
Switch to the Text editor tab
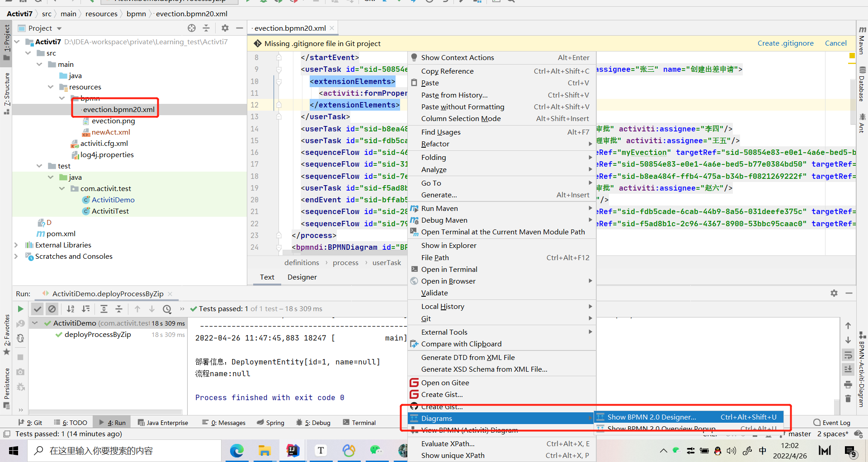[x=267, y=277]
